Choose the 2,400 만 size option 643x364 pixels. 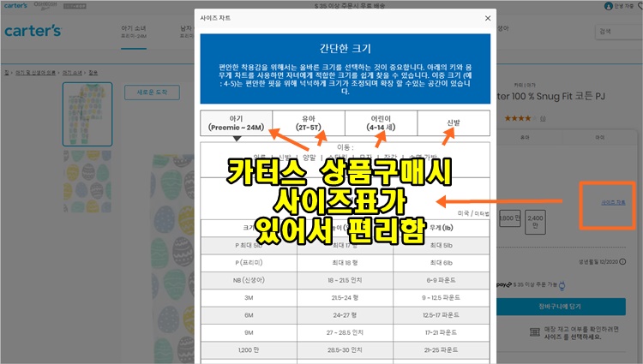pyautogui.click(x=535, y=222)
